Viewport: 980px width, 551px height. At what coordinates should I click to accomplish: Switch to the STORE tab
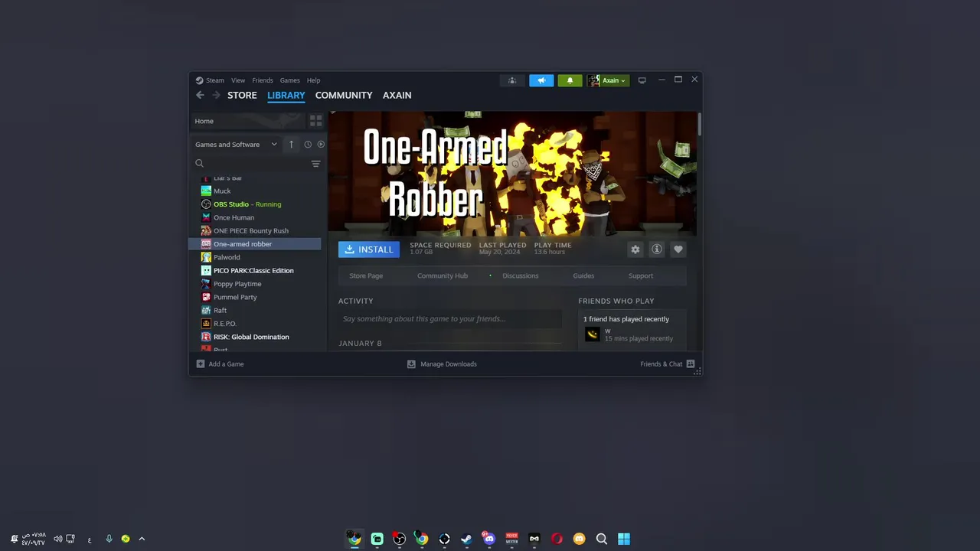point(242,95)
